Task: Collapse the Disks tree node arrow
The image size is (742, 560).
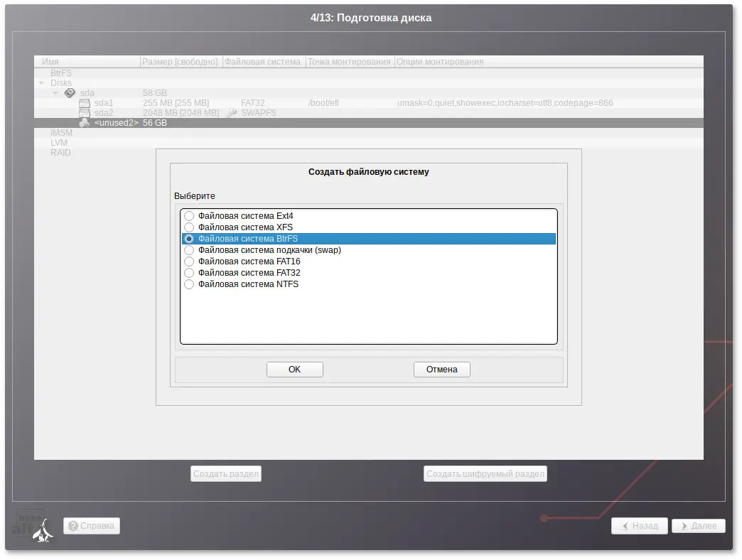Action: point(41,83)
